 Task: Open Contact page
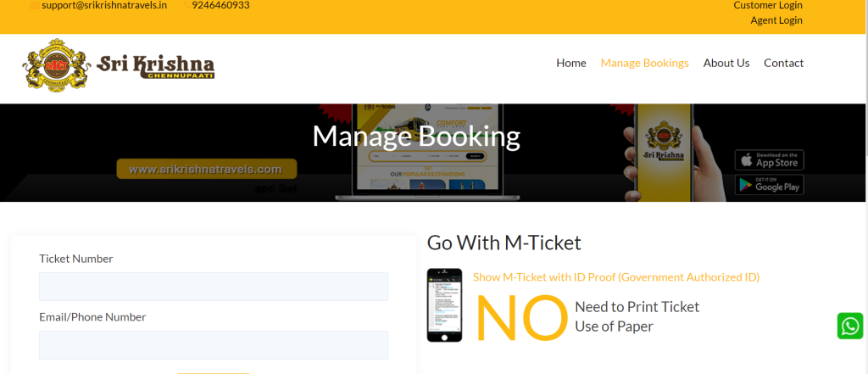tap(783, 63)
